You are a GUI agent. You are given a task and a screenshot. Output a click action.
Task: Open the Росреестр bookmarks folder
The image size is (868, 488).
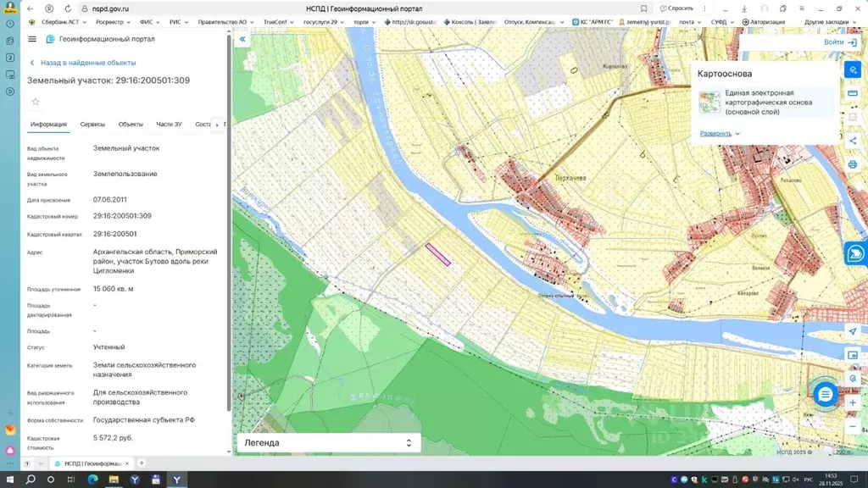(x=113, y=22)
